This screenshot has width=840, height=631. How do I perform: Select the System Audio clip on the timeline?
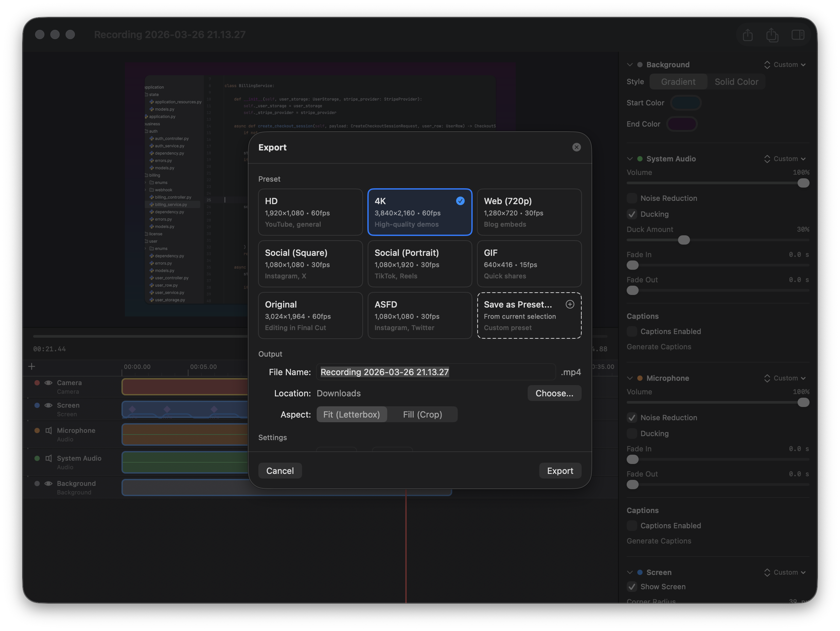[x=185, y=462]
